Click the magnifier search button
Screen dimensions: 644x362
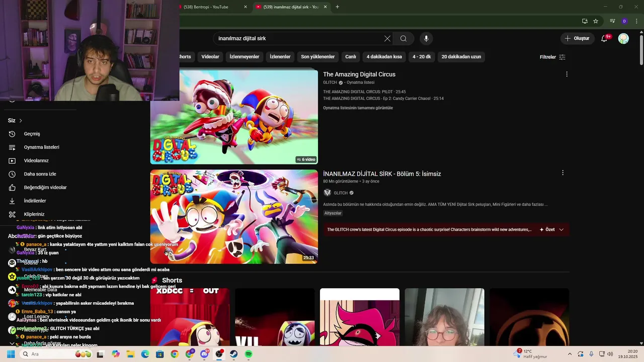click(404, 39)
